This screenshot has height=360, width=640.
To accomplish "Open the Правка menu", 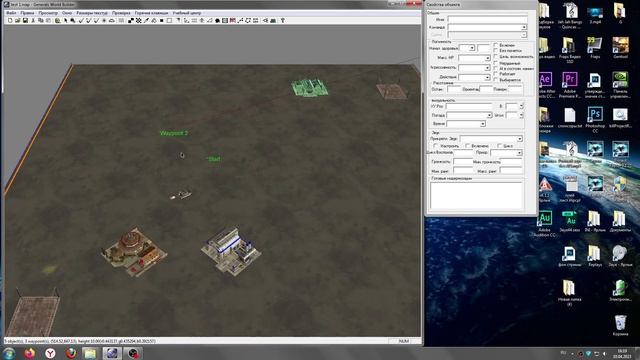I will pos(27,13).
